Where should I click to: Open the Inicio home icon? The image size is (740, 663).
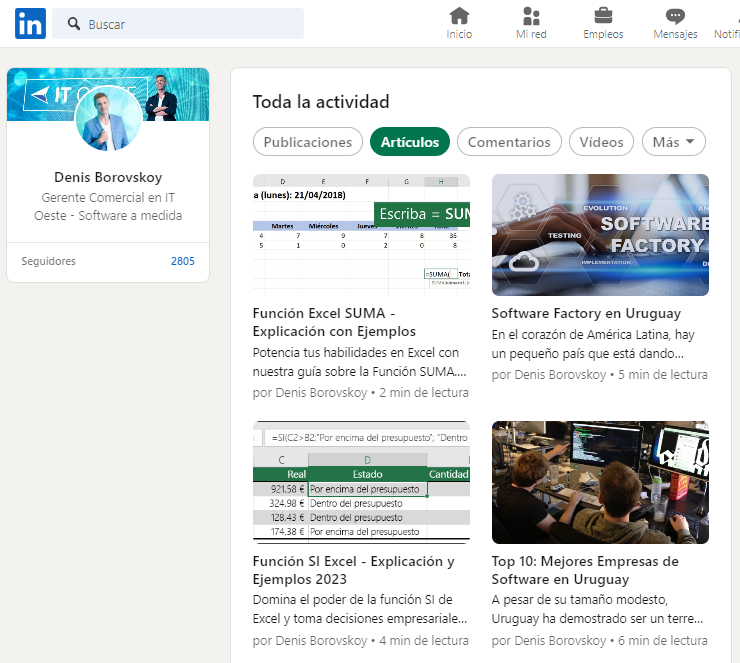(x=459, y=16)
